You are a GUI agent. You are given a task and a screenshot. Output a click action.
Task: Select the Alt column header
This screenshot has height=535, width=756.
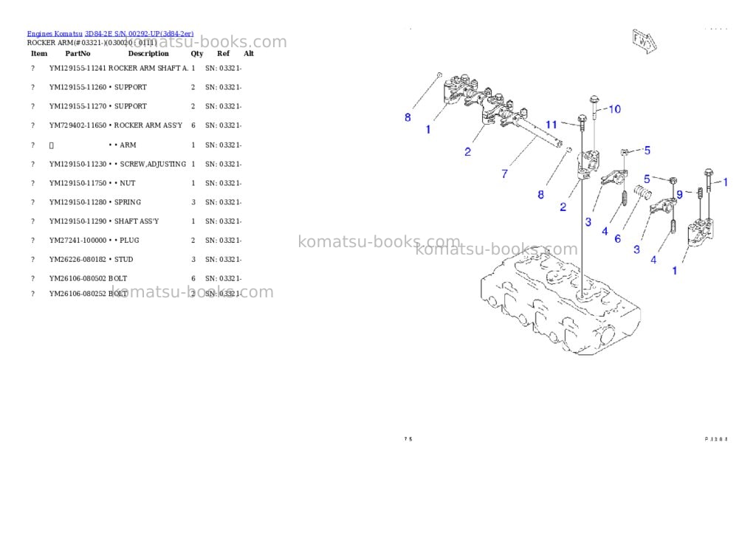(249, 53)
